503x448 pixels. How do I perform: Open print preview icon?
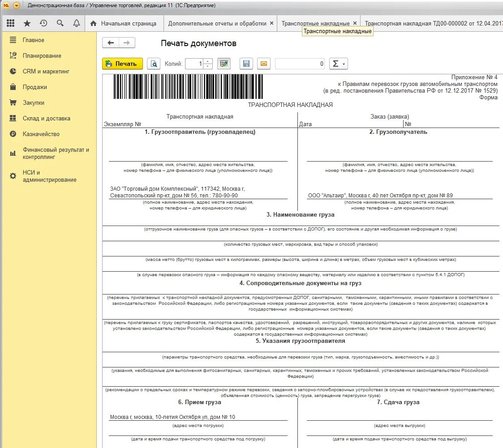[x=154, y=64]
